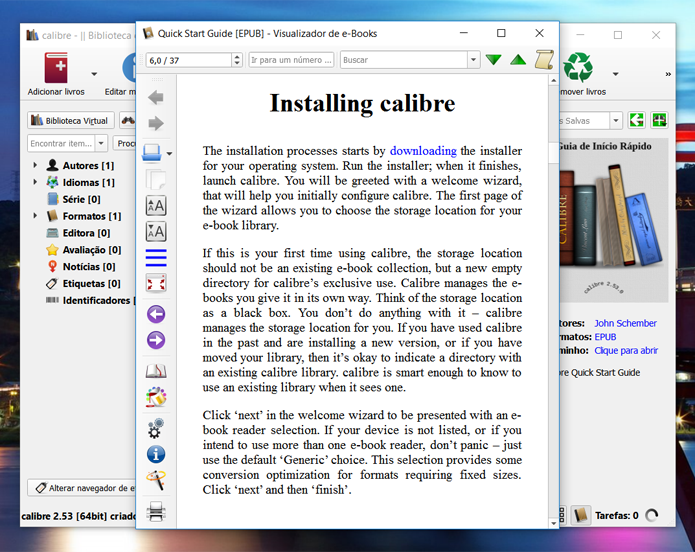Click the open book reference icon
This screenshot has width=695, height=552.
(x=156, y=371)
